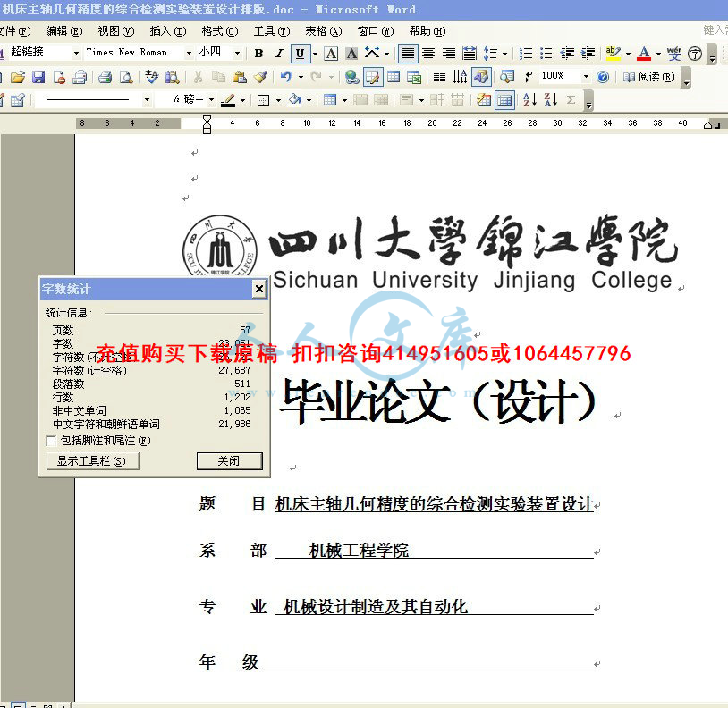Open print preview
This screenshot has width=728, height=708.
(126, 77)
